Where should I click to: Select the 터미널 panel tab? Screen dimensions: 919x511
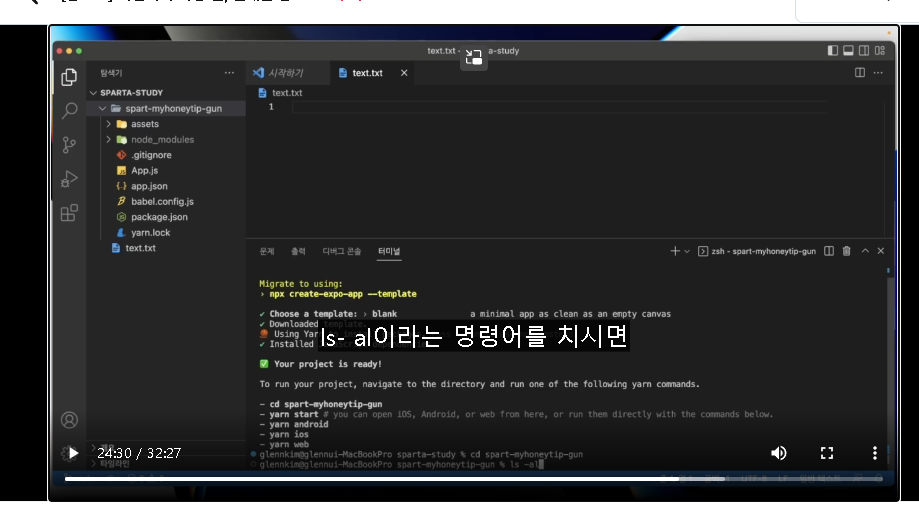(x=389, y=251)
